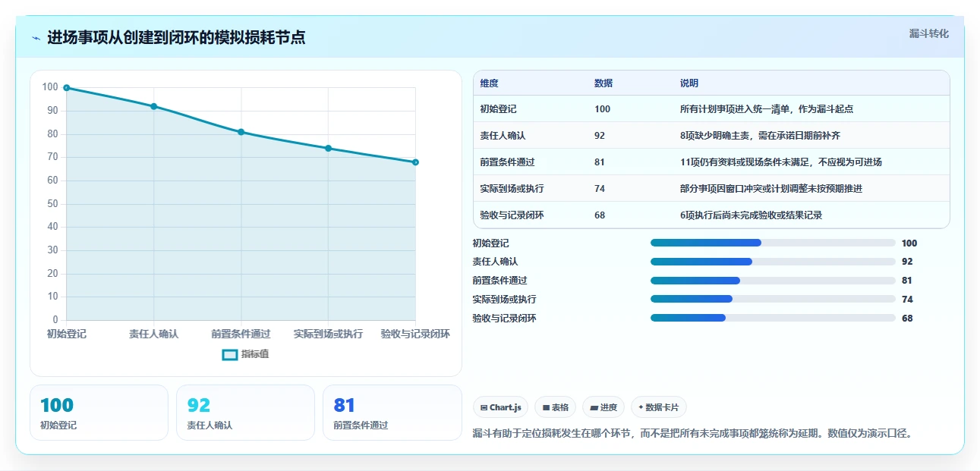Viewport: 980px width, 471px height.
Task: Open the data card showing 81 前置条件通过
Action: pyautogui.click(x=392, y=413)
